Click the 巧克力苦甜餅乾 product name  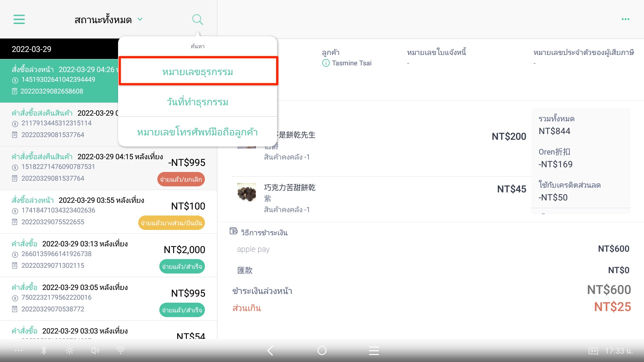point(290,187)
